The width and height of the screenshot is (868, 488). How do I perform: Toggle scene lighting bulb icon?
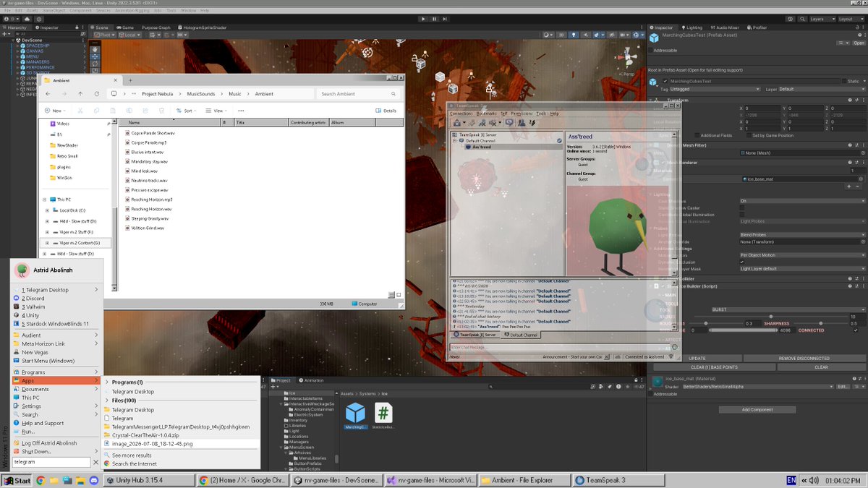tap(574, 35)
